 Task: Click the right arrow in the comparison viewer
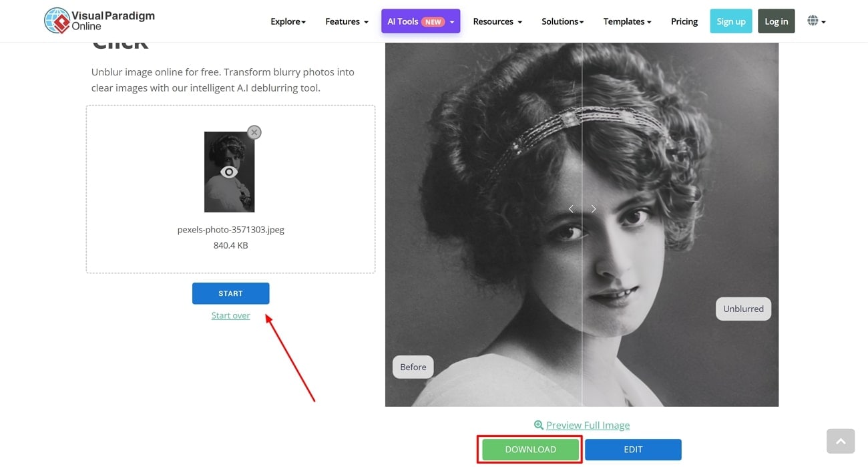coord(593,208)
